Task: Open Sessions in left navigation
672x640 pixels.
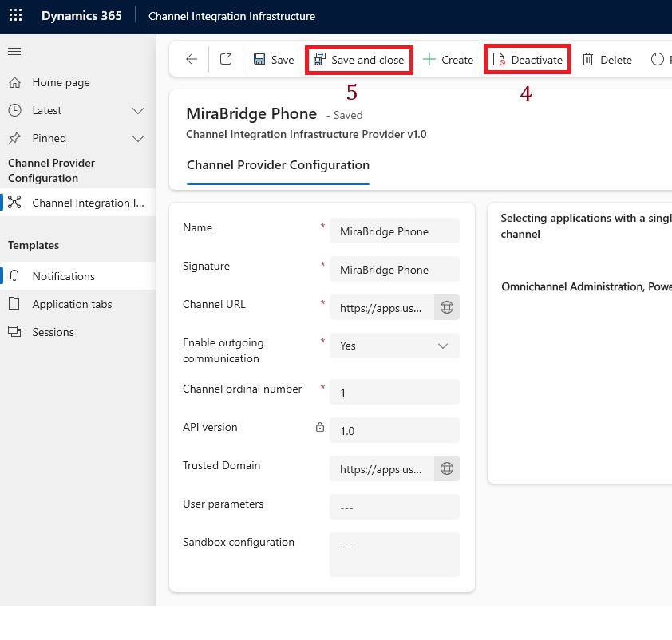Action: (53, 332)
